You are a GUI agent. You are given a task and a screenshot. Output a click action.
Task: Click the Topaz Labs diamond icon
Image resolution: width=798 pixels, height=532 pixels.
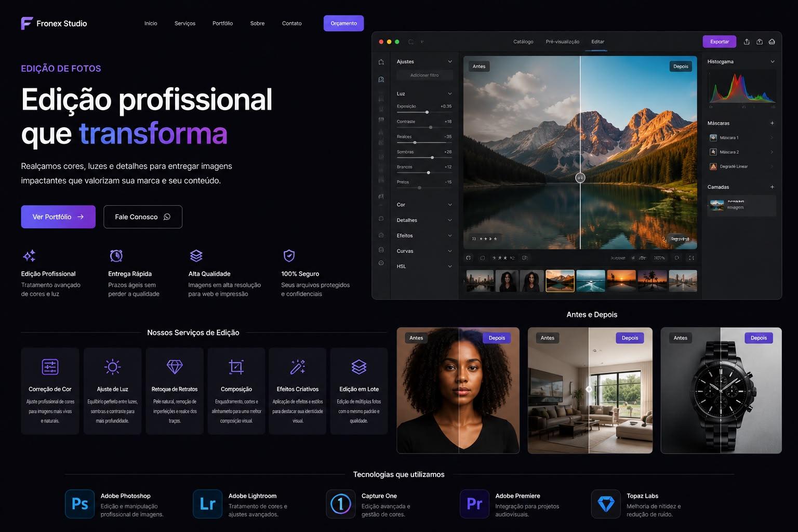606,504
